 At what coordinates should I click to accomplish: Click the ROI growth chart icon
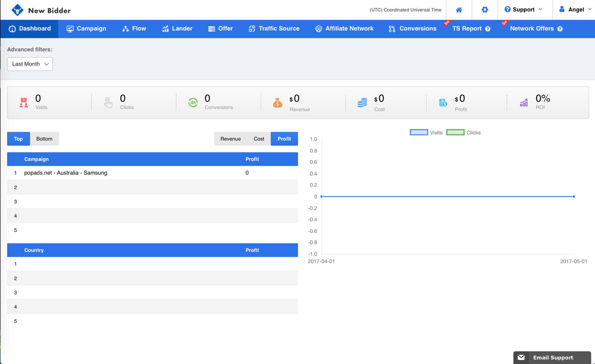point(524,103)
